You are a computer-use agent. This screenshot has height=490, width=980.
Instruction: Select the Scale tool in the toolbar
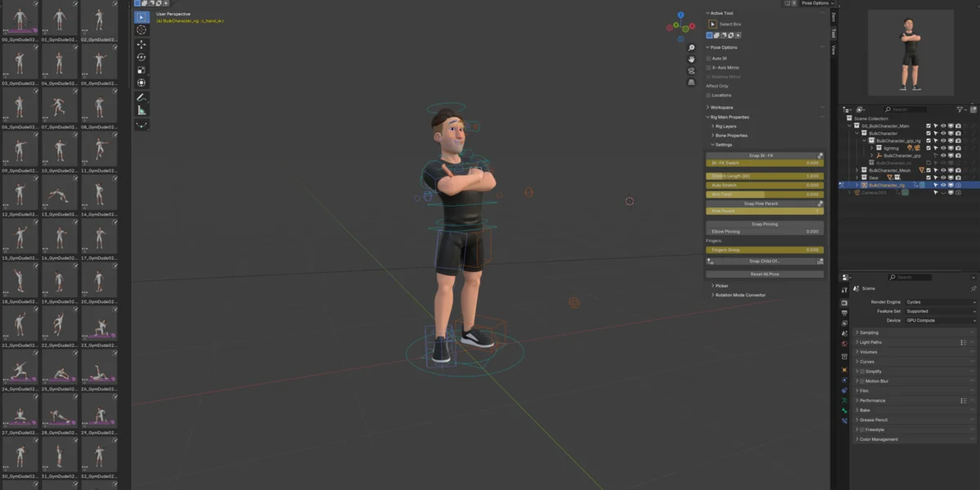pyautogui.click(x=141, y=67)
